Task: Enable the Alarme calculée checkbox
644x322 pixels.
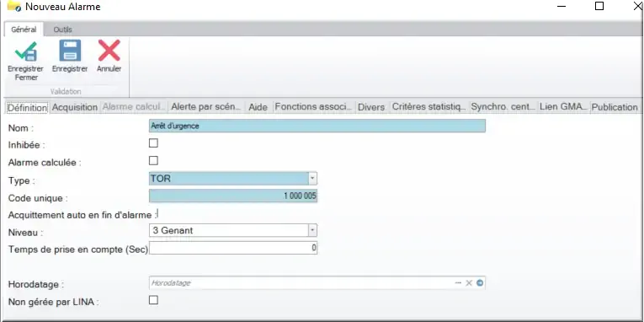Action: (x=153, y=160)
